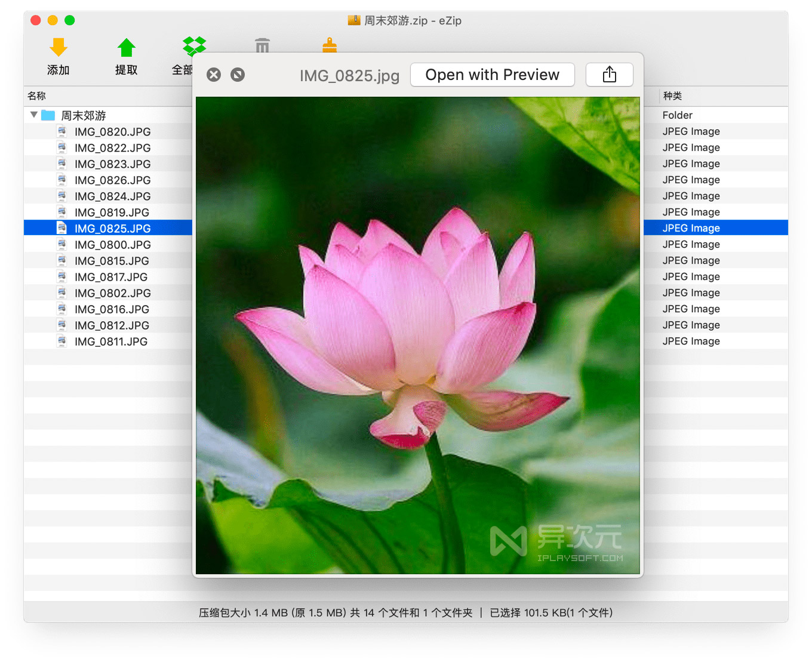812x659 pixels.
Task: Click the green Dropbox-style 全部 toolbar icon
Action: pos(193,46)
